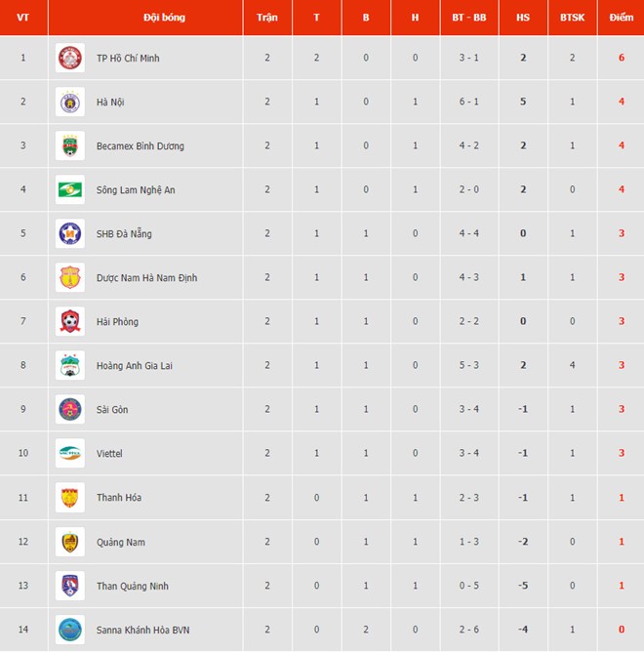Click the TP Hồ Chí Minh club logo
This screenshot has width=644, height=652.
click(70, 58)
